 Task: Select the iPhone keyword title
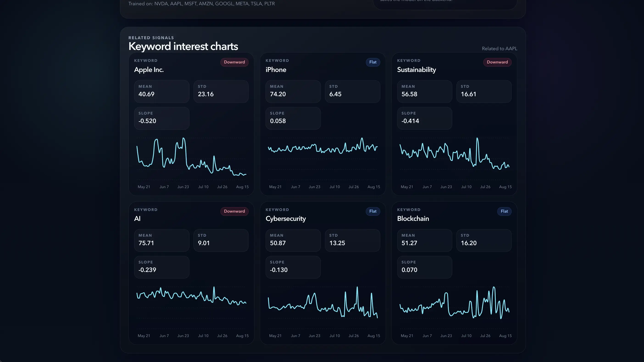276,70
